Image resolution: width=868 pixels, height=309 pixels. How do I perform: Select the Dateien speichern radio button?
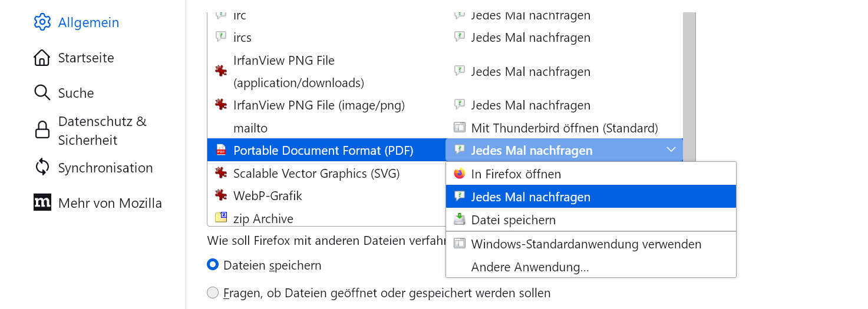point(213,265)
